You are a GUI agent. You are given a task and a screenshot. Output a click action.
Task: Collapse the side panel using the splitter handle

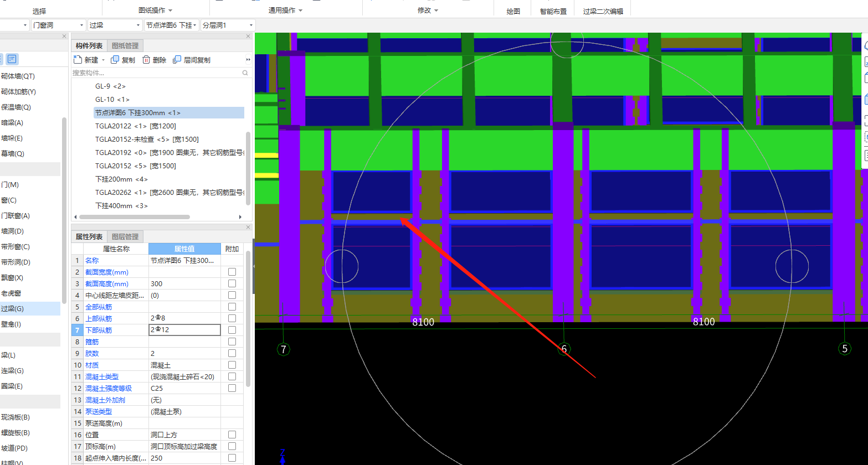click(254, 266)
